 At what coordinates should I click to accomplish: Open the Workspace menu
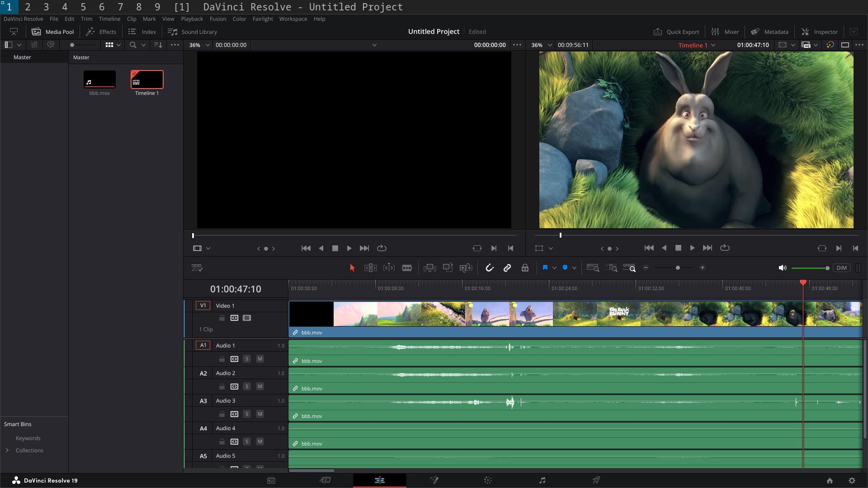tap(293, 19)
